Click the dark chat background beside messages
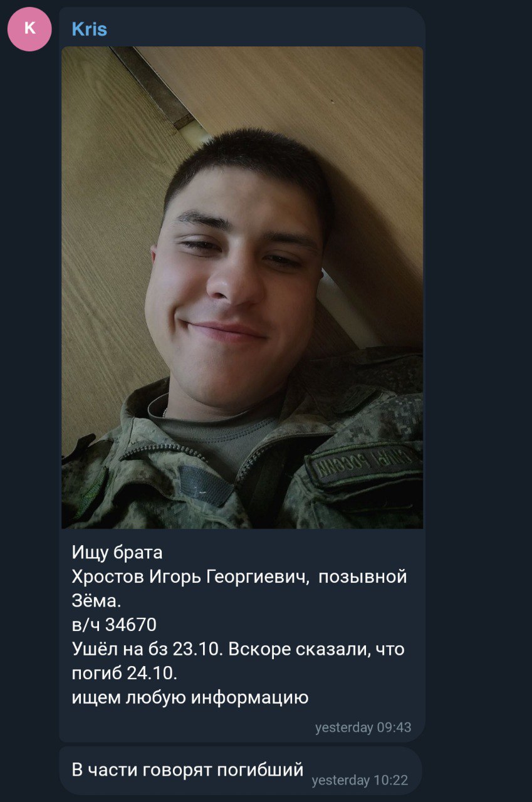532x802 pixels. pos(479,401)
